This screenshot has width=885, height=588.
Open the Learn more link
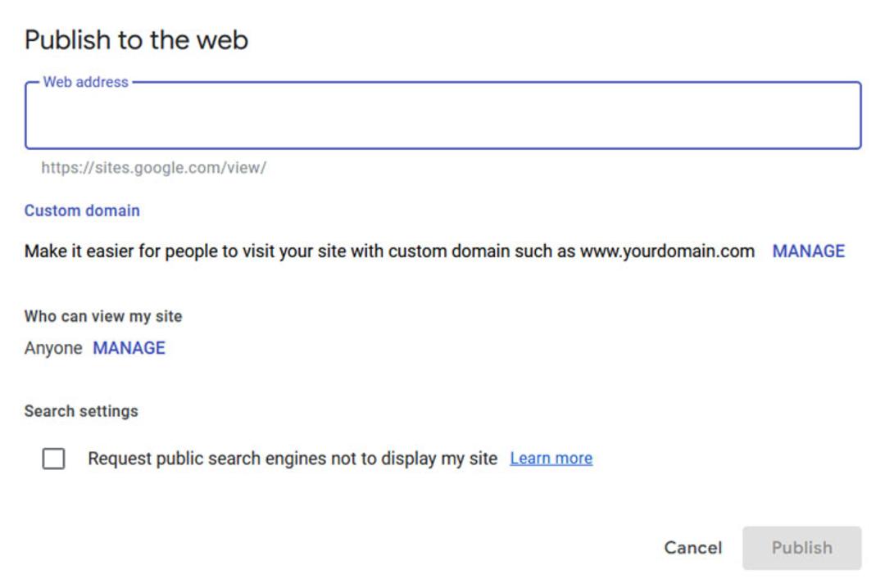(551, 459)
